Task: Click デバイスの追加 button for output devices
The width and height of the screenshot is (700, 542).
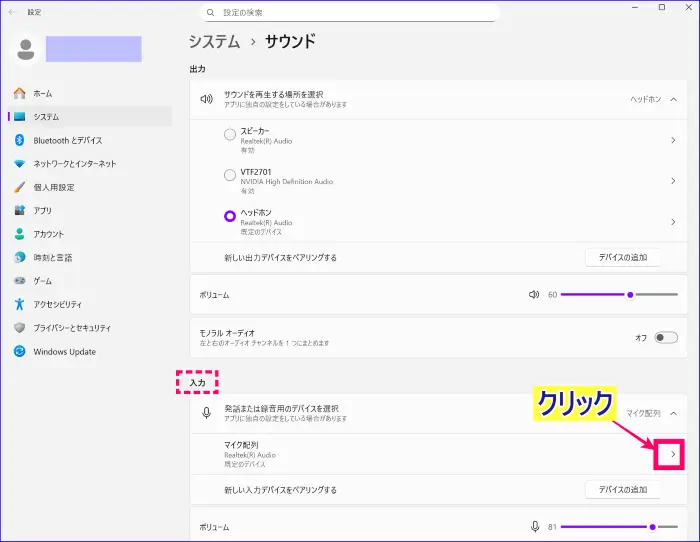Action: pyautogui.click(x=622, y=257)
